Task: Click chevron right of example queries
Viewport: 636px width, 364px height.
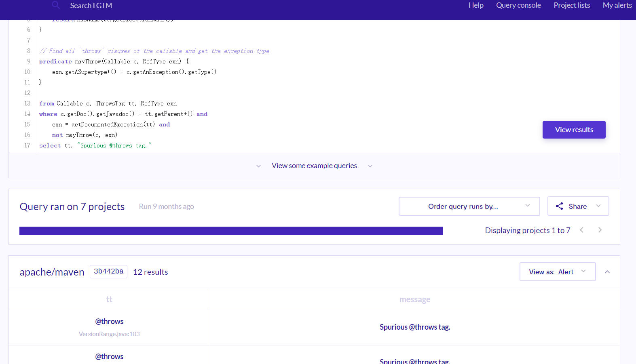Action: tap(370, 166)
